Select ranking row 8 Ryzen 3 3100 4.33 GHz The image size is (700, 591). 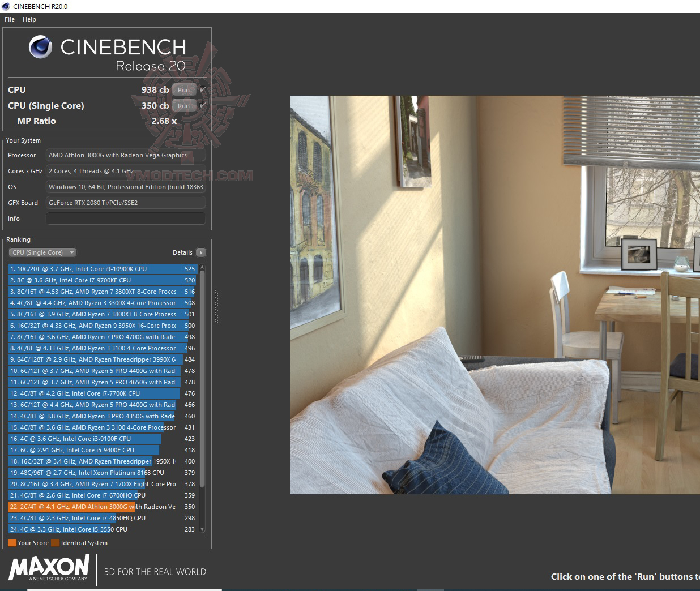point(103,348)
